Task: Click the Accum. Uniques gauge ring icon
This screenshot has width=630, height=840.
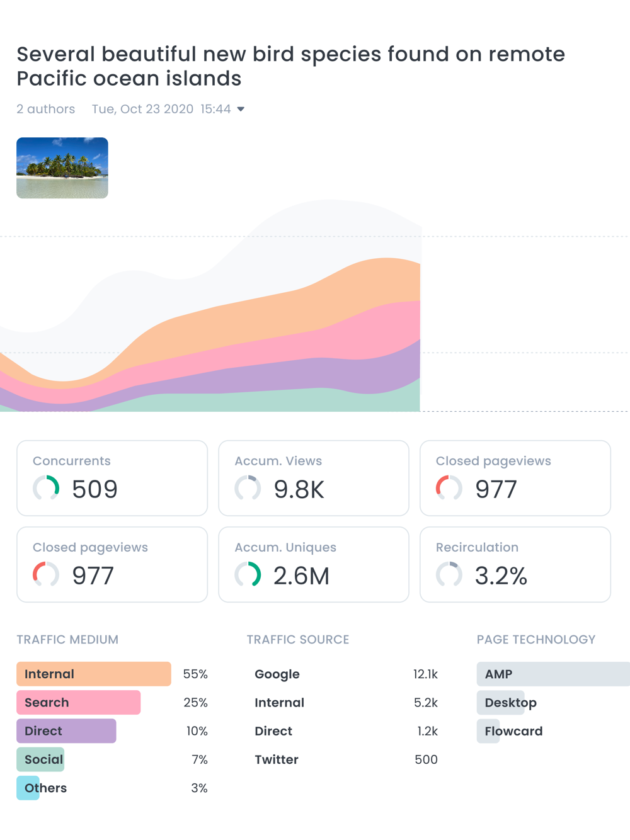Action: pyautogui.click(x=248, y=574)
